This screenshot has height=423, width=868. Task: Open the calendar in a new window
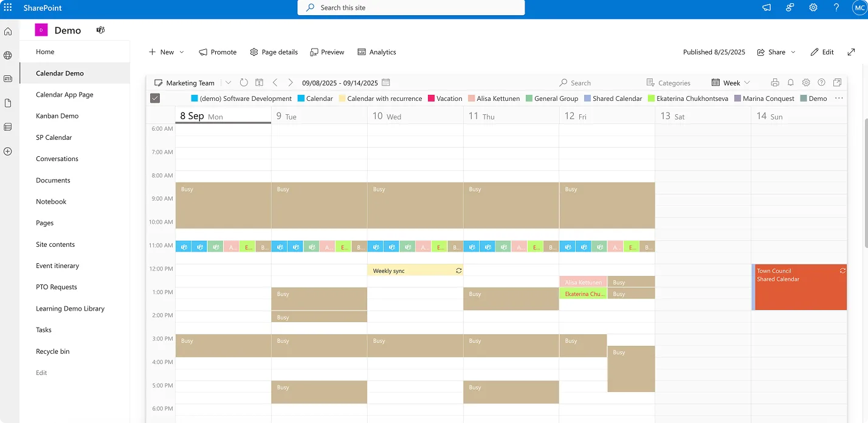[x=837, y=82]
